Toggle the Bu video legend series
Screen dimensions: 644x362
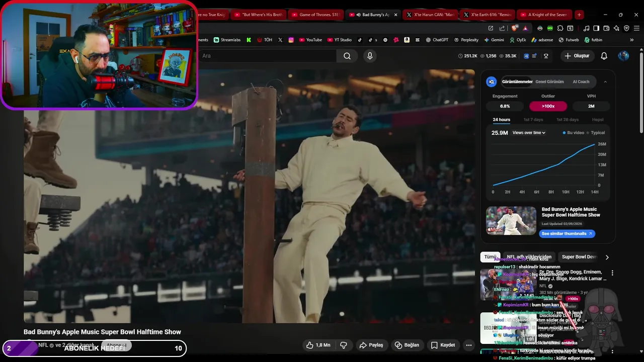[574, 133]
